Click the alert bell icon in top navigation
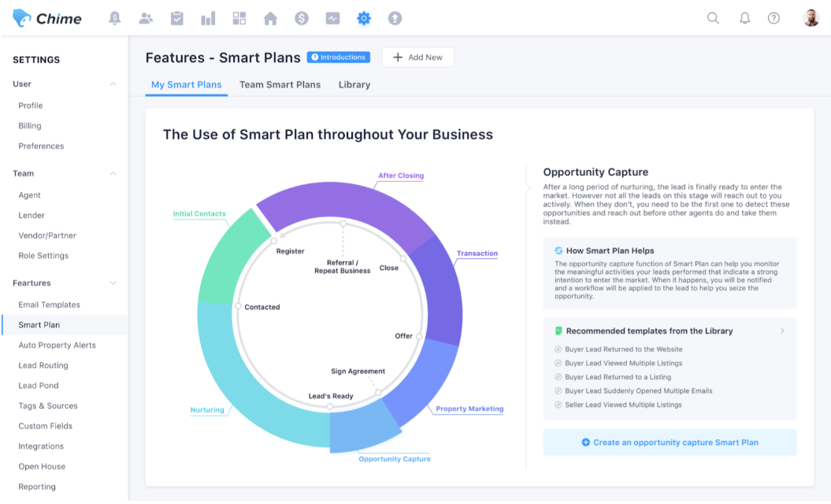The width and height of the screenshot is (831, 504). coord(115,18)
